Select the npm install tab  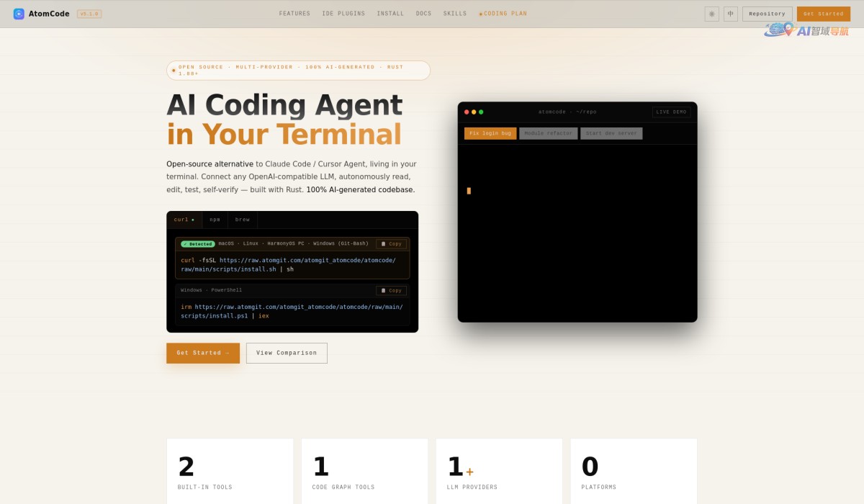(215, 220)
